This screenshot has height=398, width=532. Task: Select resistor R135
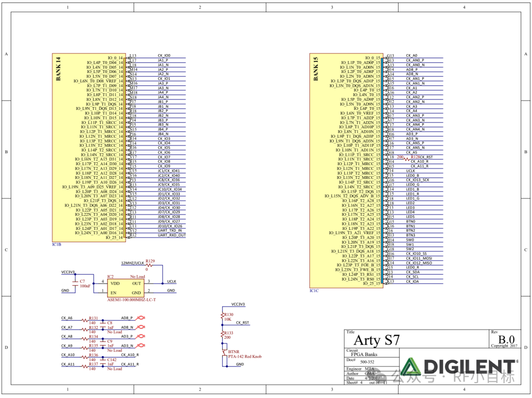click(93, 346)
